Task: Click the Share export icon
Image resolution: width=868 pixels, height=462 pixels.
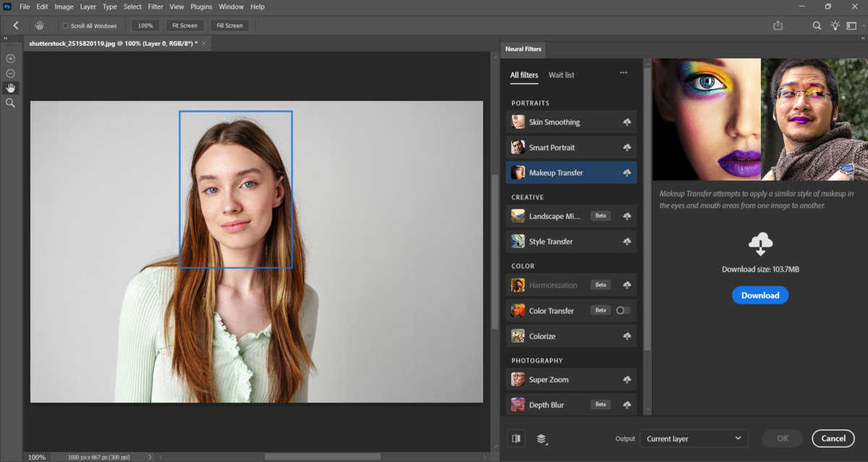Action: click(x=778, y=25)
